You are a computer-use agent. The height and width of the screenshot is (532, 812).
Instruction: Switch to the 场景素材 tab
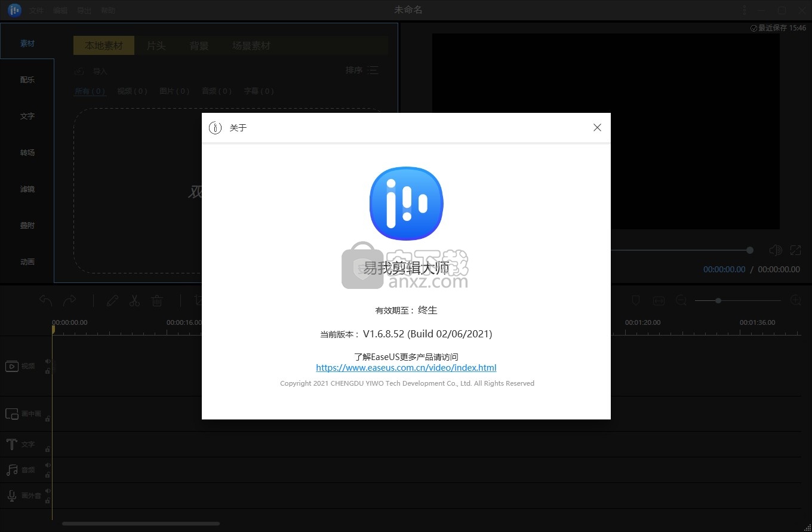click(251, 46)
